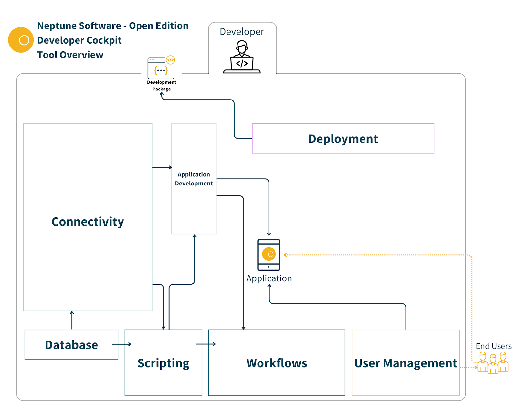Screen dimensions: 517x420
Task: Open the Deployment box
Action: pos(343,138)
